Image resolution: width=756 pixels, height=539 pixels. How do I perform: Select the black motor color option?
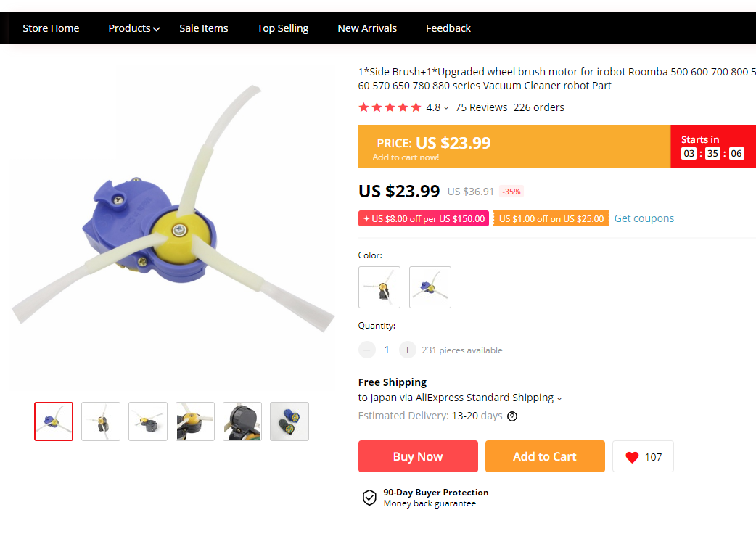point(379,287)
